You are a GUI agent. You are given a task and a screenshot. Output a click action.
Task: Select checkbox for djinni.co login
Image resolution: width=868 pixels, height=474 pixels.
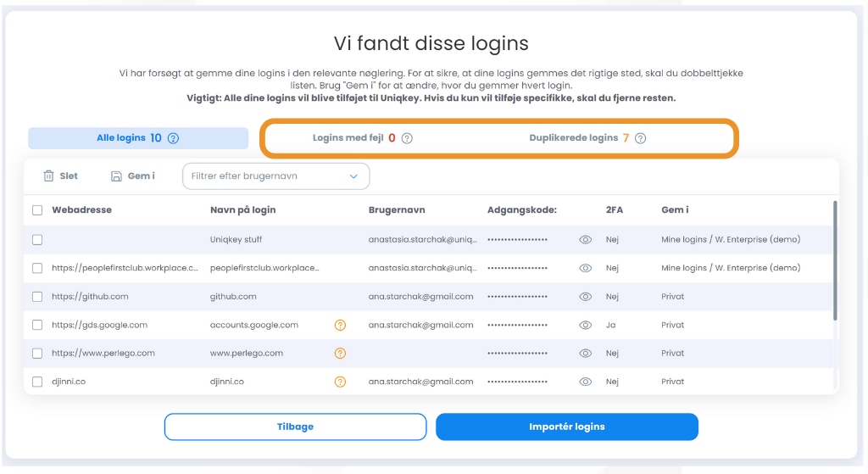(37, 382)
